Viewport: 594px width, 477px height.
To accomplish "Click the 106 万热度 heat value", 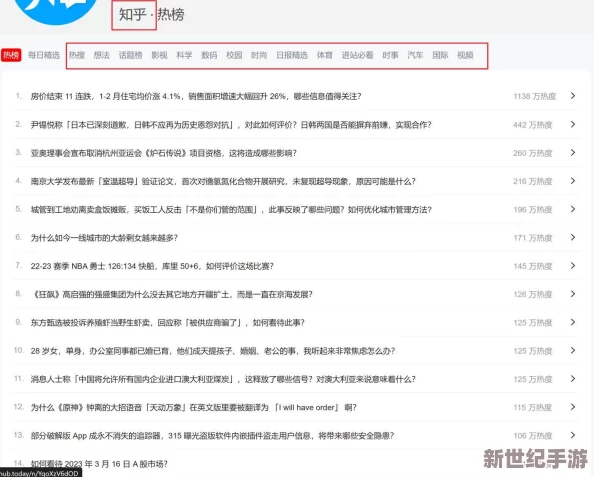I will (x=533, y=436).
